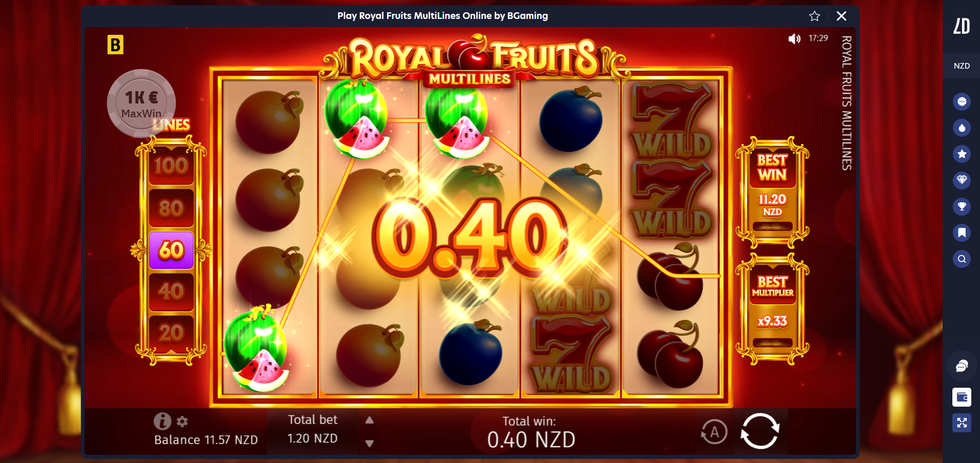This screenshot has width=980, height=463.
Task: Mute the game sound speaker icon
Action: 794,38
